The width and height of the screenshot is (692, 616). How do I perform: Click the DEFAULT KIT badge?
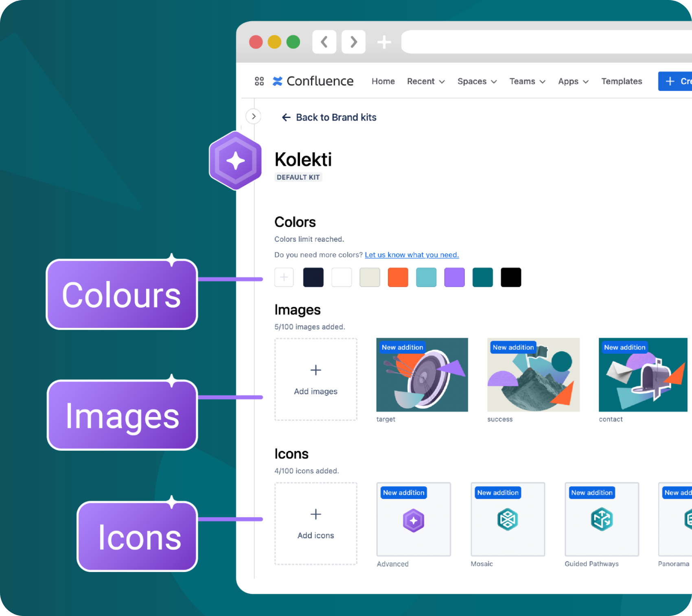click(298, 177)
